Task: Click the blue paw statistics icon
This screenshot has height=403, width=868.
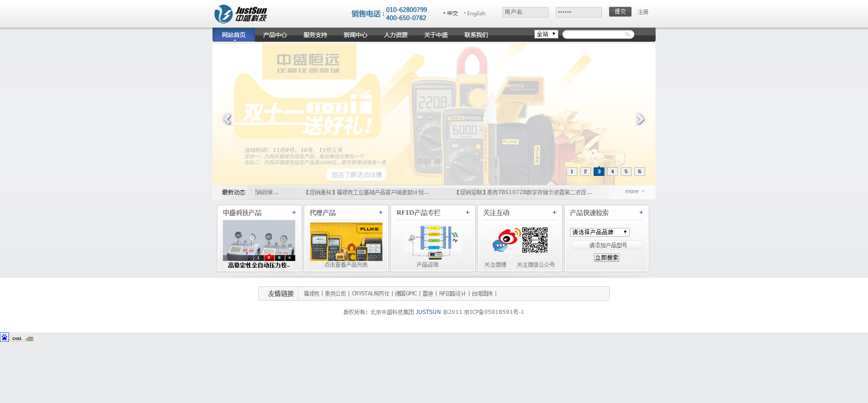Action: (x=5, y=337)
